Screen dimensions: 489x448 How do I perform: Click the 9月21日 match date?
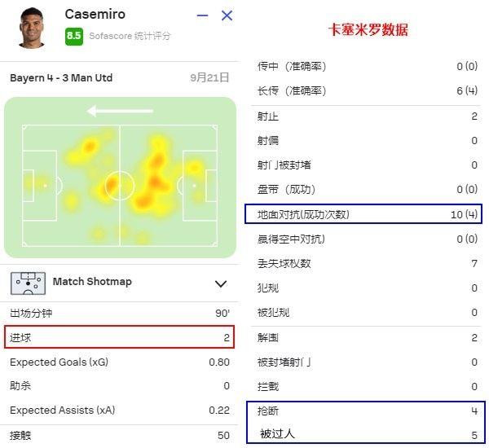point(209,77)
